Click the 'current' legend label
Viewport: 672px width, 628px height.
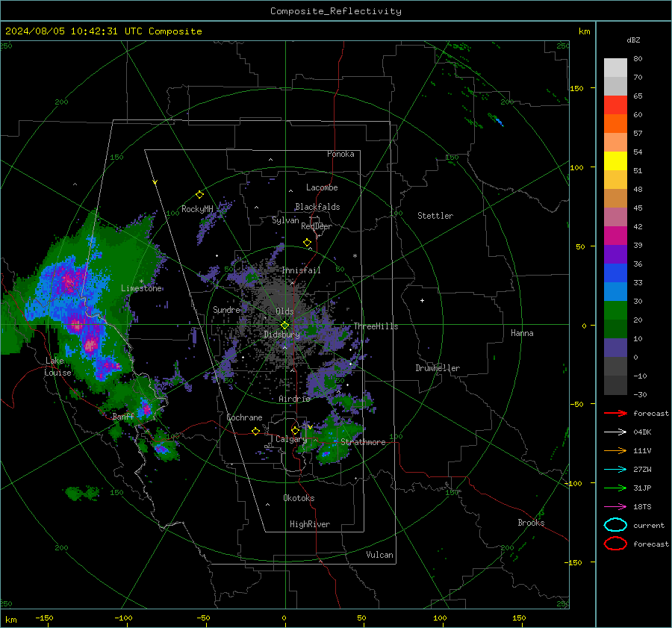coord(649,526)
